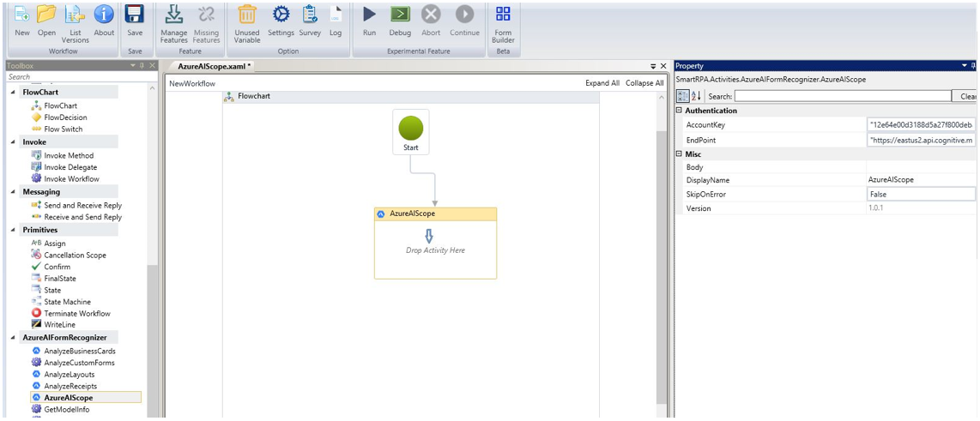Open the Toolbox panel options dropdown

[132, 65]
